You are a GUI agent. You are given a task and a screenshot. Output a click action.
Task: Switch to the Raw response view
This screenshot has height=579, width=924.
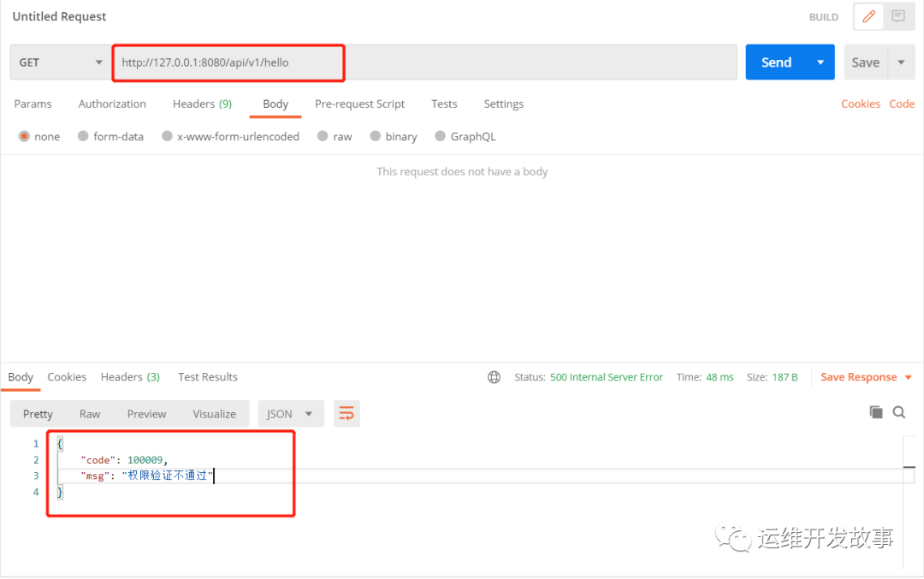[x=90, y=414]
